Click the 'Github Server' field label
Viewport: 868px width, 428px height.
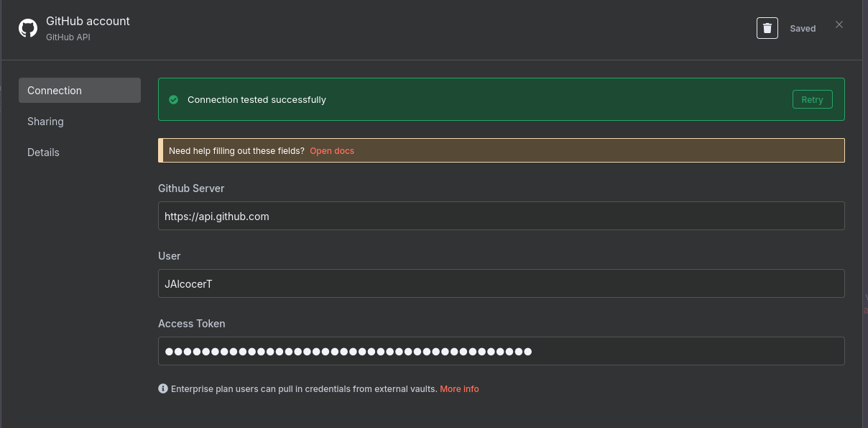point(191,188)
